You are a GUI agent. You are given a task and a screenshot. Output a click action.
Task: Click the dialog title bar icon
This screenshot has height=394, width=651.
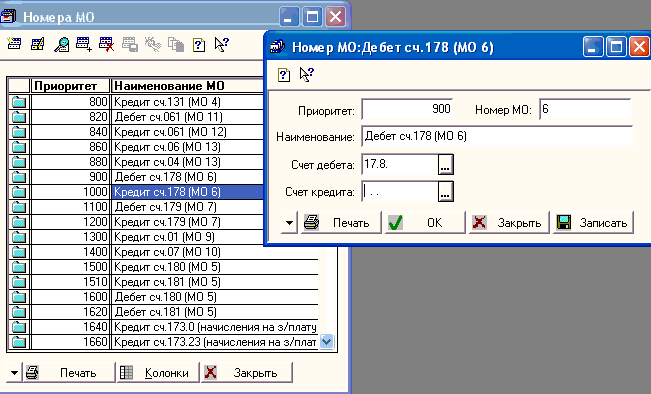click(x=277, y=46)
